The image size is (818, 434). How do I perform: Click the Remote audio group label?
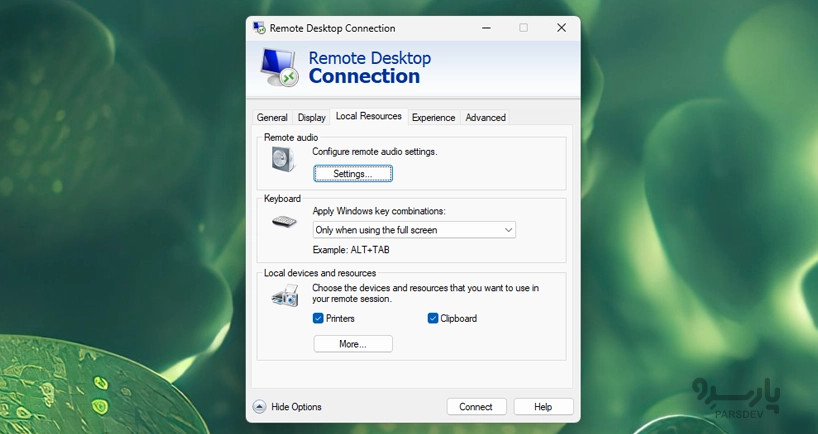point(291,138)
